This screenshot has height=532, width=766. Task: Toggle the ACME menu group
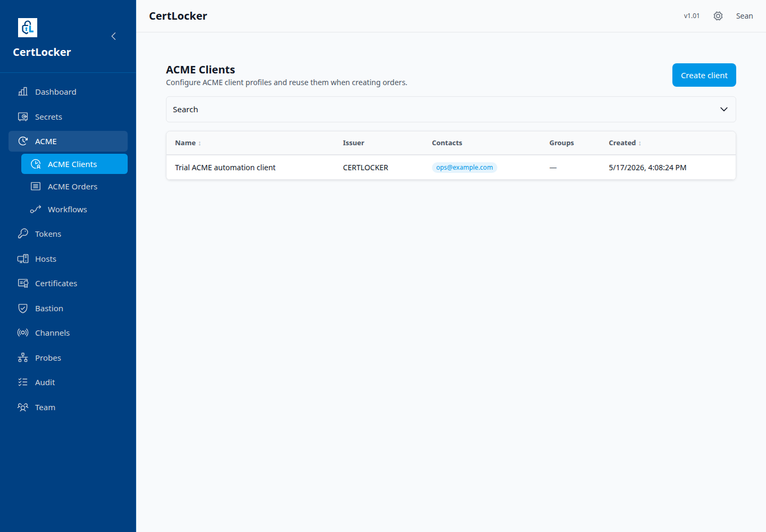(x=68, y=141)
